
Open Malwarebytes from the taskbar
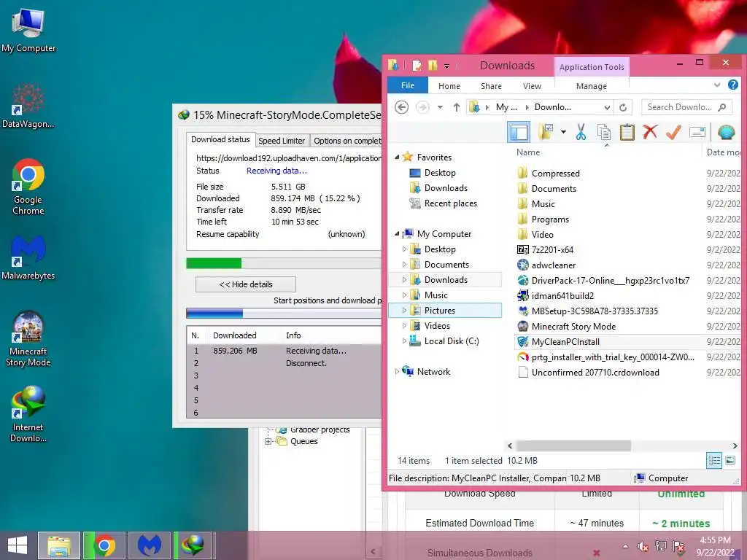coord(149,545)
